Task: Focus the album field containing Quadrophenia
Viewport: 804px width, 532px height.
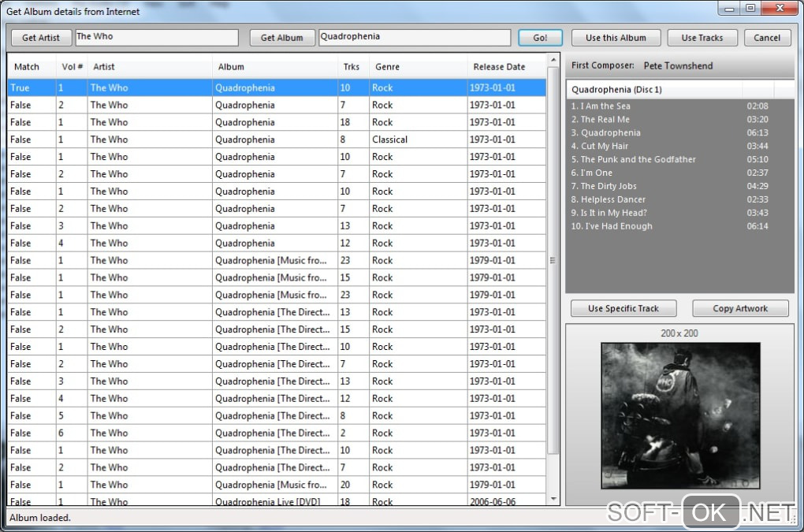Action: (415, 37)
